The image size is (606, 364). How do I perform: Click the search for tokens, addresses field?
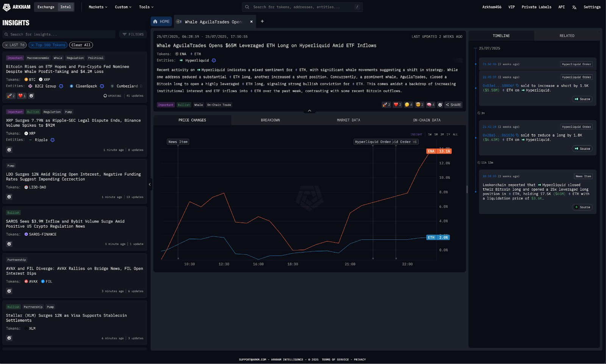click(x=302, y=7)
